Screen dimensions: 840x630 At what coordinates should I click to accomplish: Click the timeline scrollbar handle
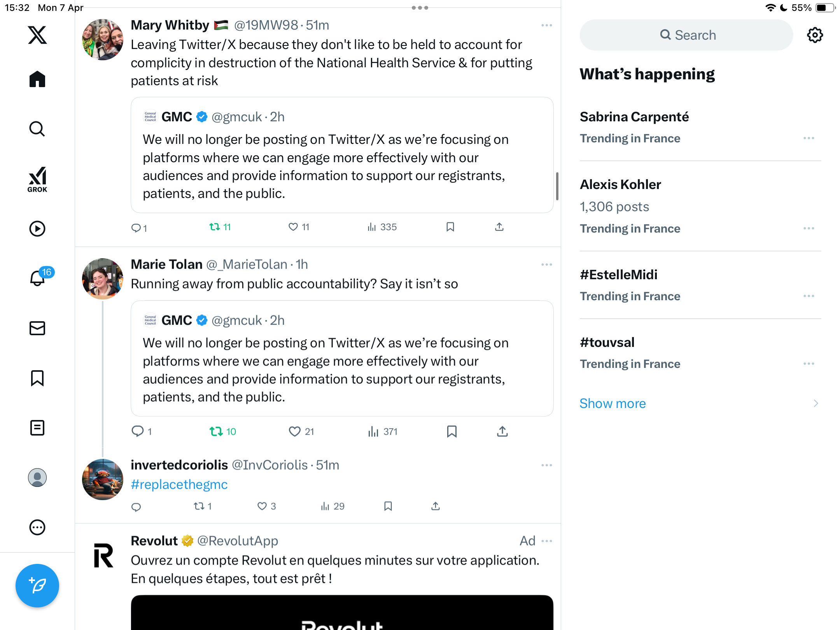point(557,186)
